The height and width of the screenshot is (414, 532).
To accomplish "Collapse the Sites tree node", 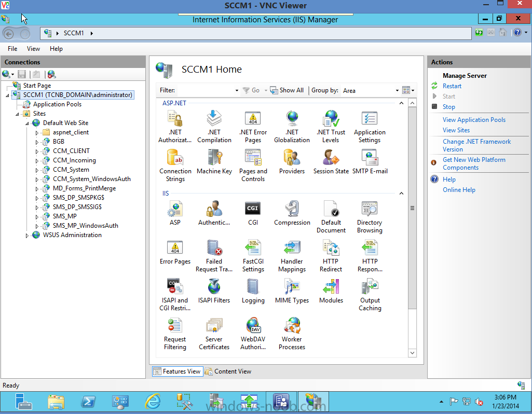I will (17, 114).
